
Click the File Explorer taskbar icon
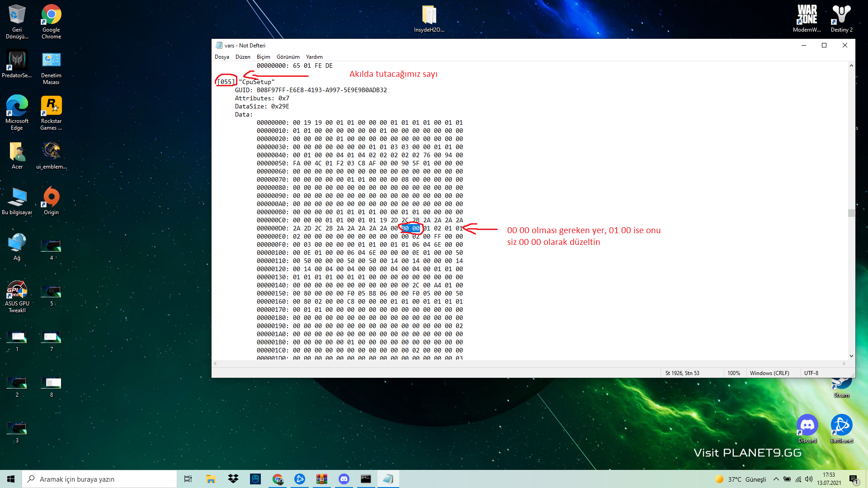click(211, 479)
